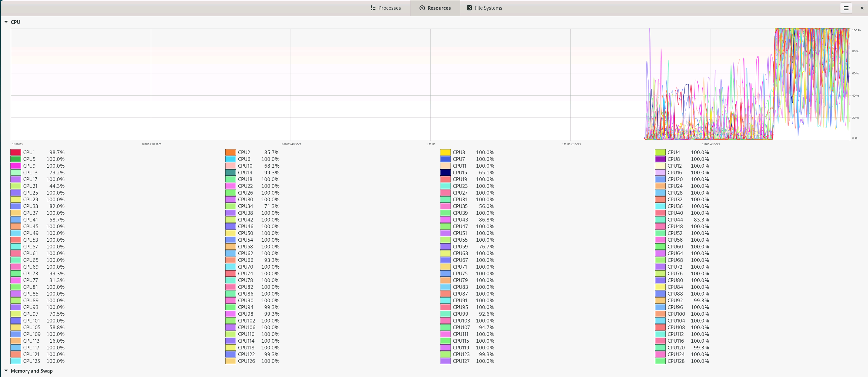Pick the CPU3 yellow color swatch
Screen dimensions: 868x377
[445, 152]
